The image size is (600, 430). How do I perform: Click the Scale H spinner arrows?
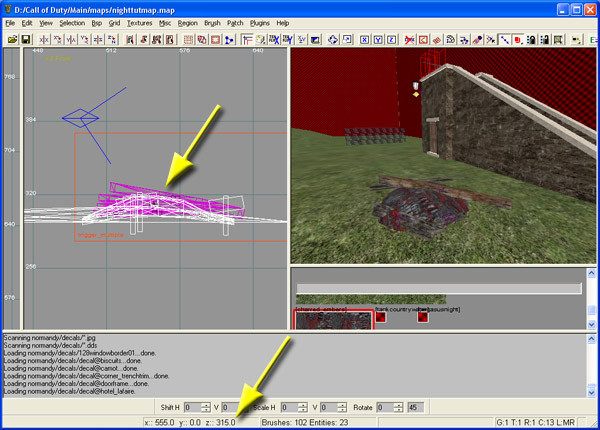[303, 407]
